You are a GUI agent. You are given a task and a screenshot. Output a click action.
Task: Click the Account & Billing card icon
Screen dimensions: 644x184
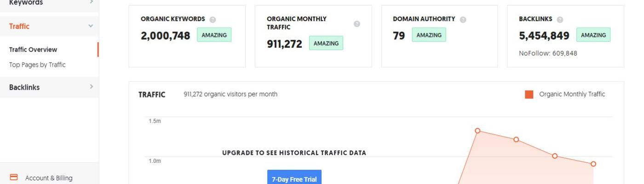click(14, 178)
